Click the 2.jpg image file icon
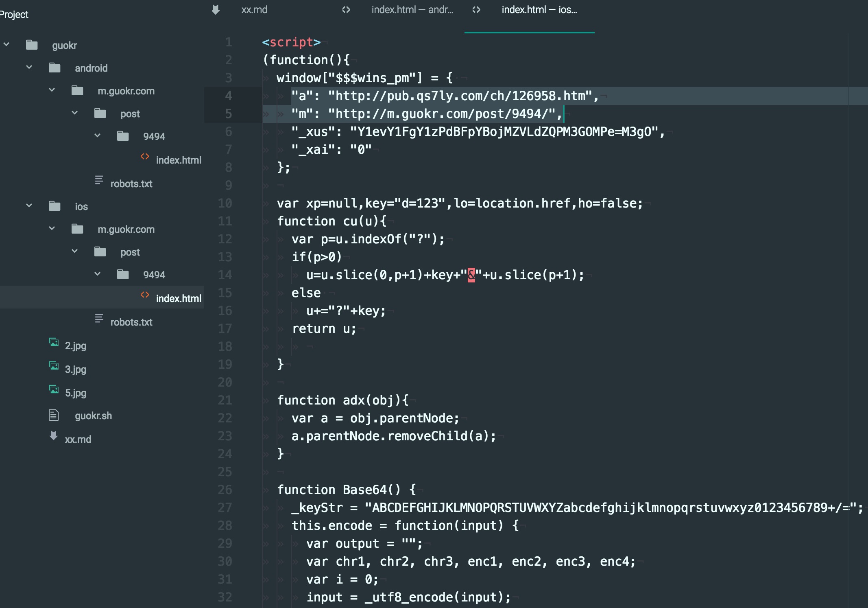This screenshot has width=868, height=608. [x=54, y=343]
